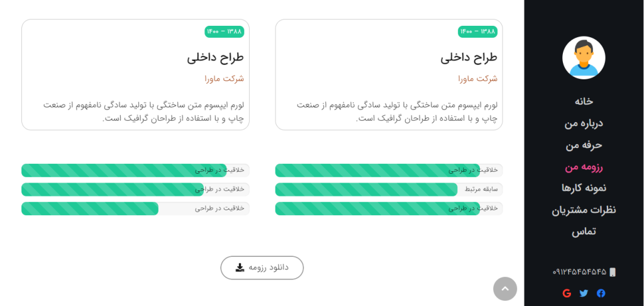The height and width of the screenshot is (306, 644).
Task: Click date badge on the left card
Action: pyautogui.click(x=225, y=31)
